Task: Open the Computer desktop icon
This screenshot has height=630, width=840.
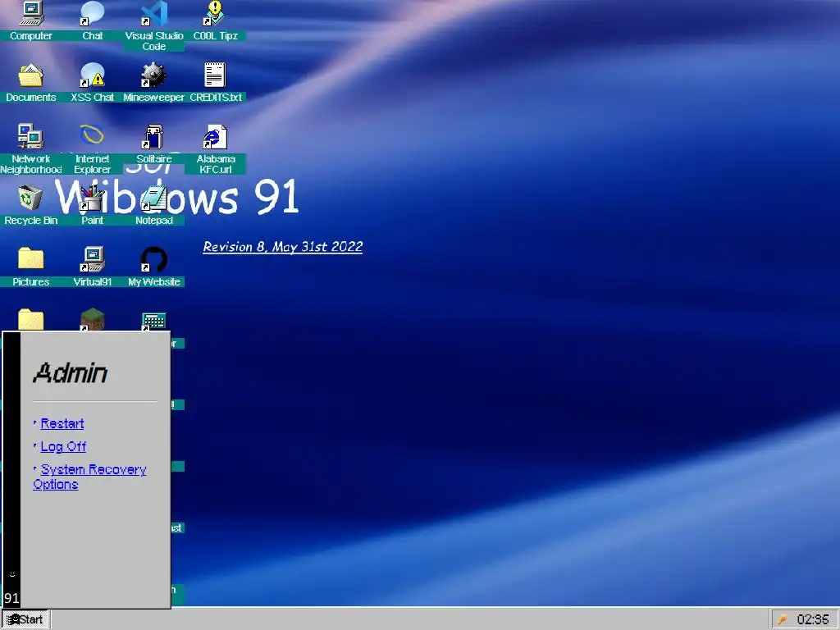Action: pyautogui.click(x=30, y=21)
